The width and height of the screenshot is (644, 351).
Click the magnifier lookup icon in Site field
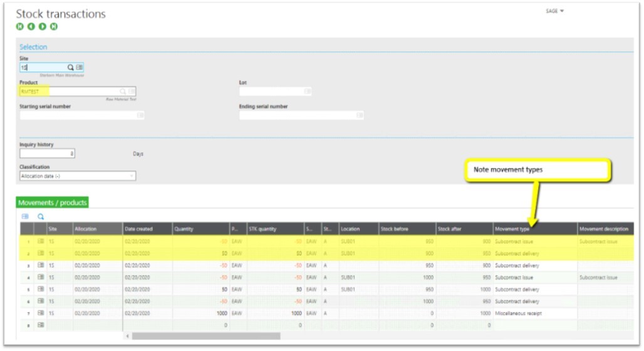point(71,67)
